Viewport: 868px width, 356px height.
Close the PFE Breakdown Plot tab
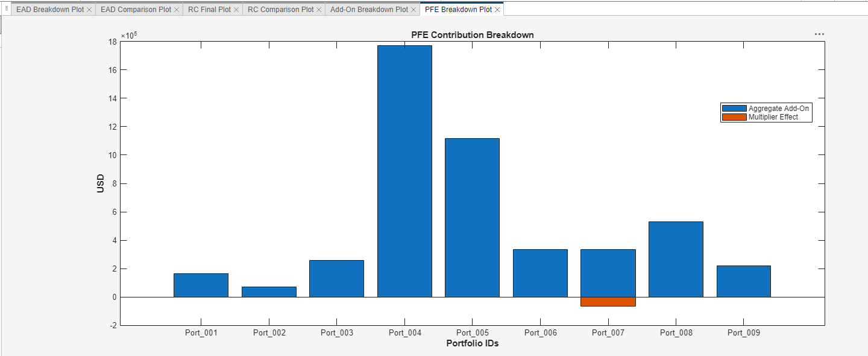pyautogui.click(x=498, y=9)
